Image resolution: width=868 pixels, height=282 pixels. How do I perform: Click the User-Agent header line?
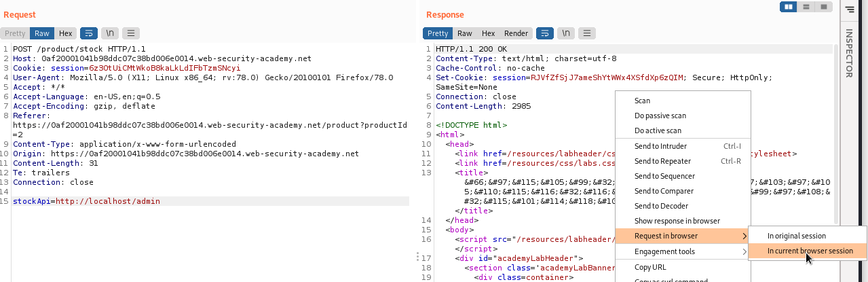203,77
